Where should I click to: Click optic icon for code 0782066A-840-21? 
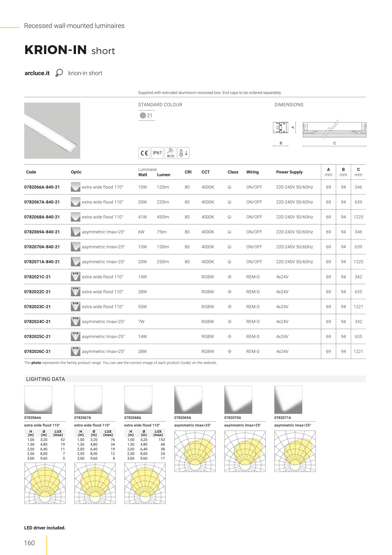click(75, 187)
